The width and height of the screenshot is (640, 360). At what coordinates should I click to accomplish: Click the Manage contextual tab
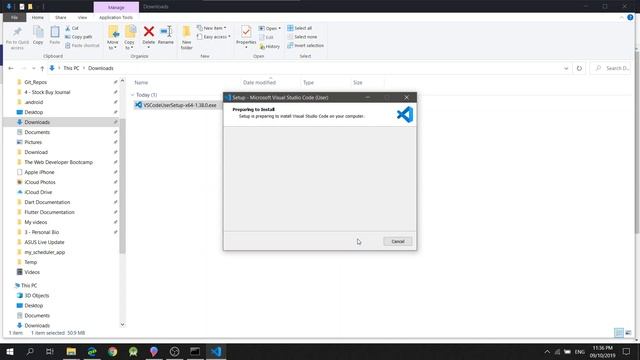pyautogui.click(x=116, y=7)
